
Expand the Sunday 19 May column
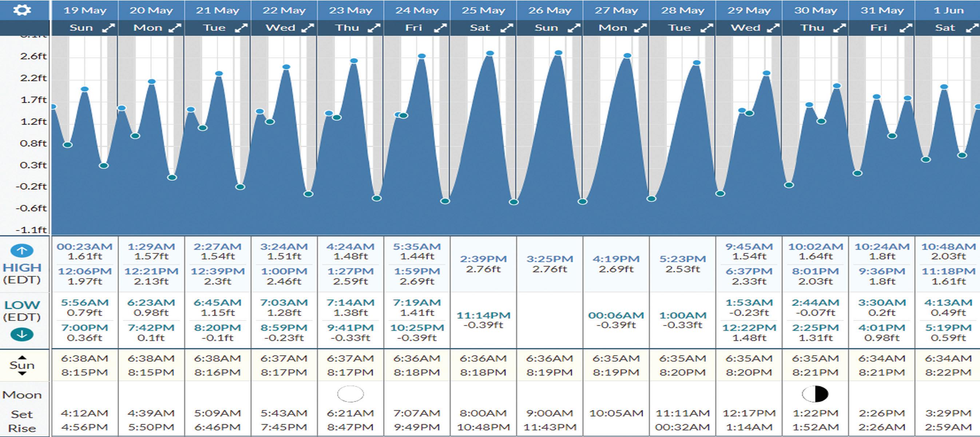[x=108, y=28]
